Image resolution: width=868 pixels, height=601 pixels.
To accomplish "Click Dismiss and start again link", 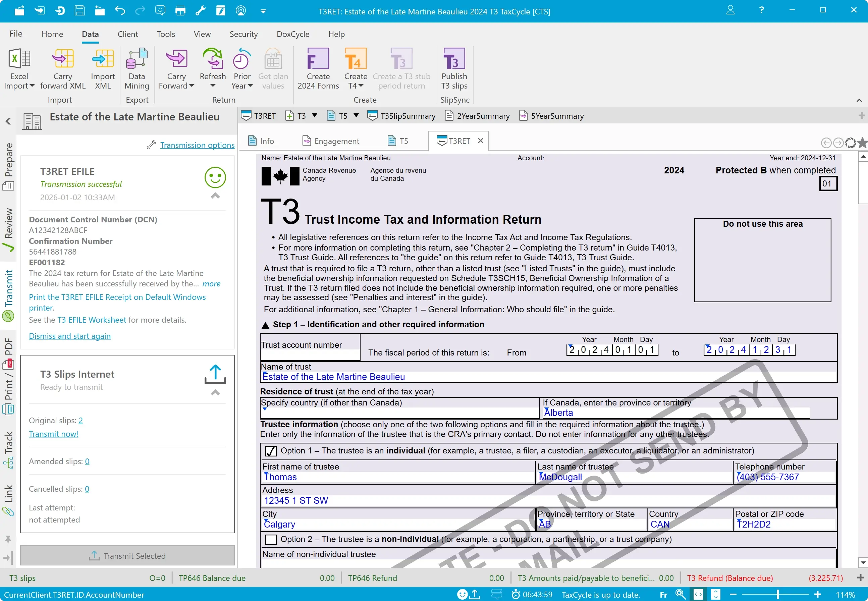I will click(70, 336).
